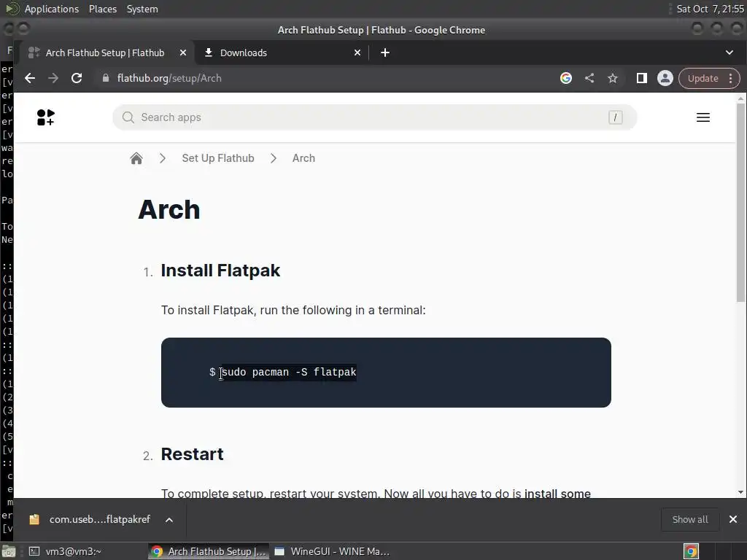The width and height of the screenshot is (747, 560).
Task: Bookmark this page with star icon
Action: 613,78
